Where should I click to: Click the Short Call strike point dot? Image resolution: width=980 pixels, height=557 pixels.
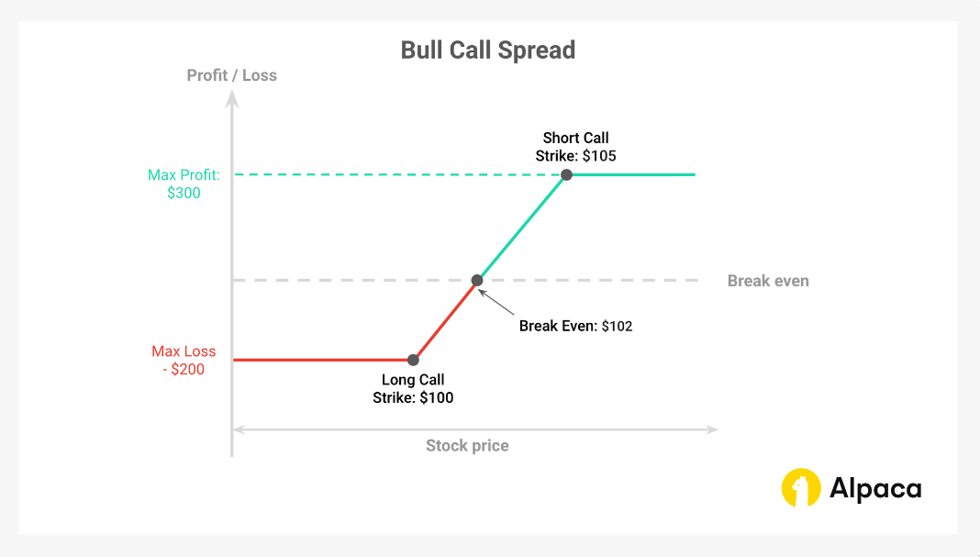(567, 174)
